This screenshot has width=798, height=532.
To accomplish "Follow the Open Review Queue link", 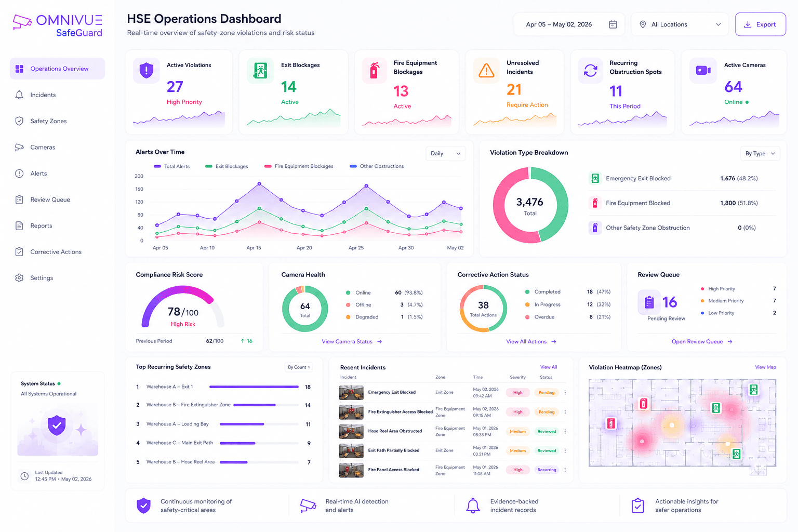I will click(x=702, y=341).
